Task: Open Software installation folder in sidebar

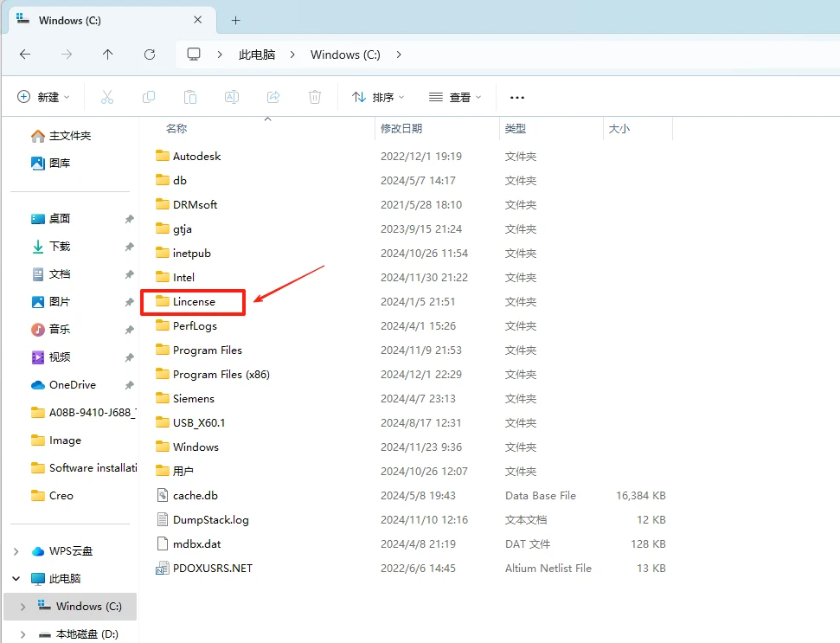Action: click(84, 468)
